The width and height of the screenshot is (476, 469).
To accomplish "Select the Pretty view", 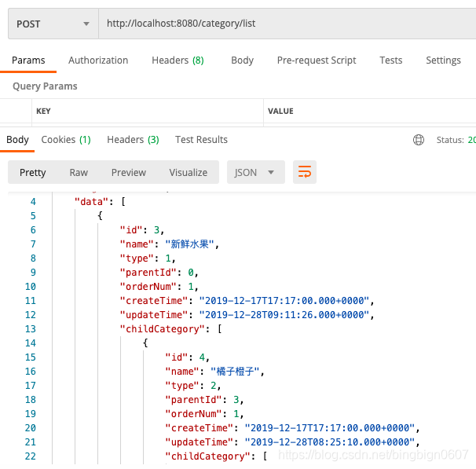I will (x=32, y=172).
